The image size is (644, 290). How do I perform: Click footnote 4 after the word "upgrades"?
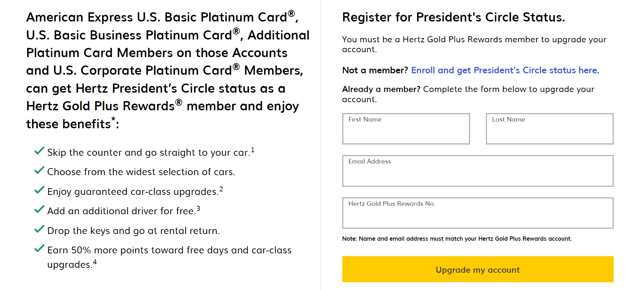tap(95, 262)
